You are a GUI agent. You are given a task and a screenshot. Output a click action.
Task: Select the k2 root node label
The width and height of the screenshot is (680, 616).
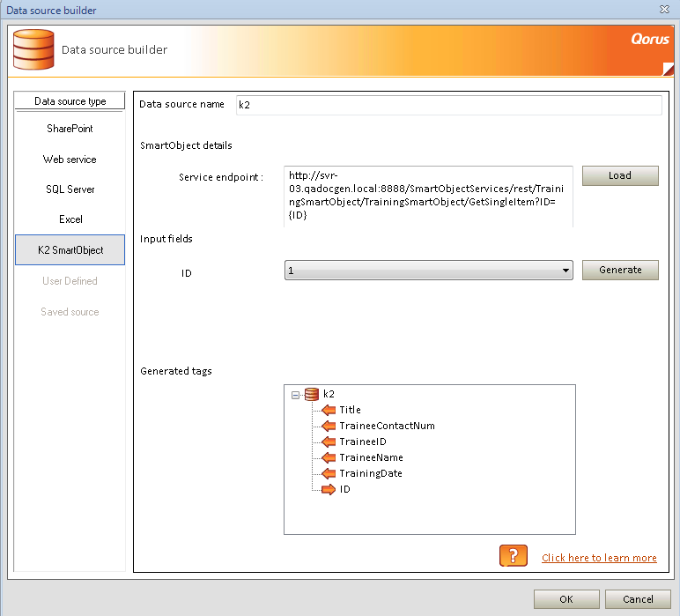point(329,394)
